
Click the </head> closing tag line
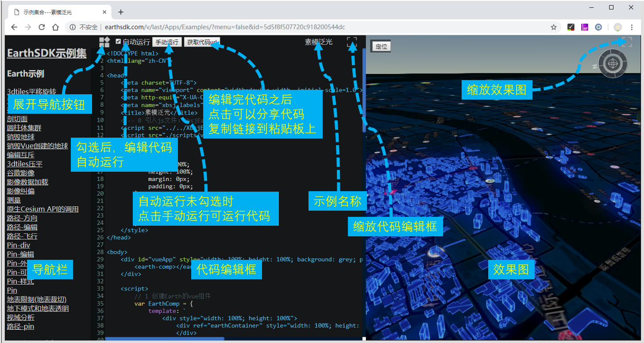pyautogui.click(x=119, y=238)
